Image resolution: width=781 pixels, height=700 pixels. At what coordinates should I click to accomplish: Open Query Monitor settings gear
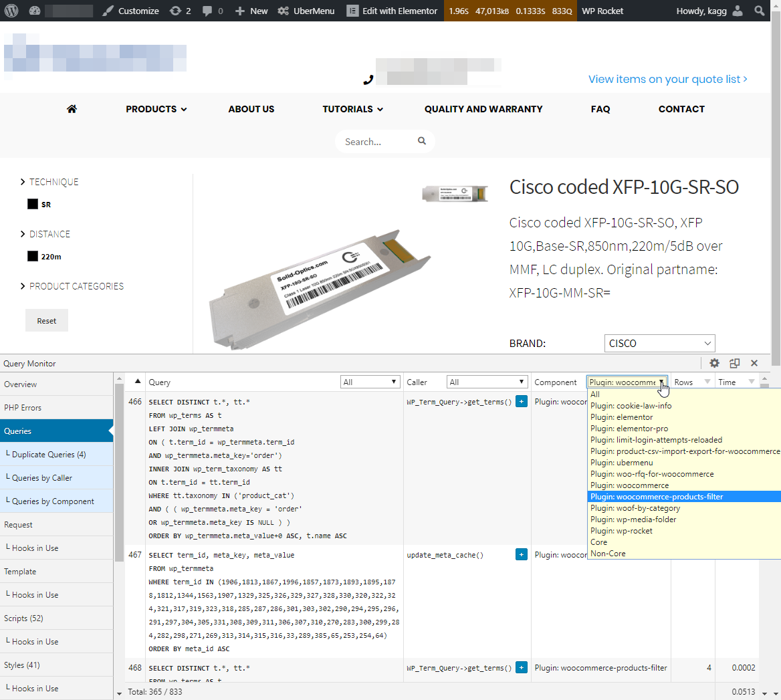pyautogui.click(x=714, y=363)
